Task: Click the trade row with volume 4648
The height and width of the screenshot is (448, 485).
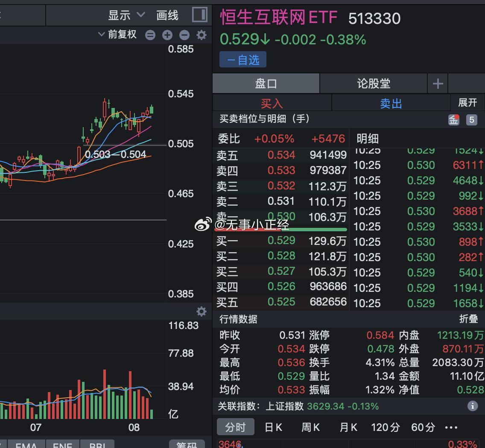Action: tap(418, 180)
